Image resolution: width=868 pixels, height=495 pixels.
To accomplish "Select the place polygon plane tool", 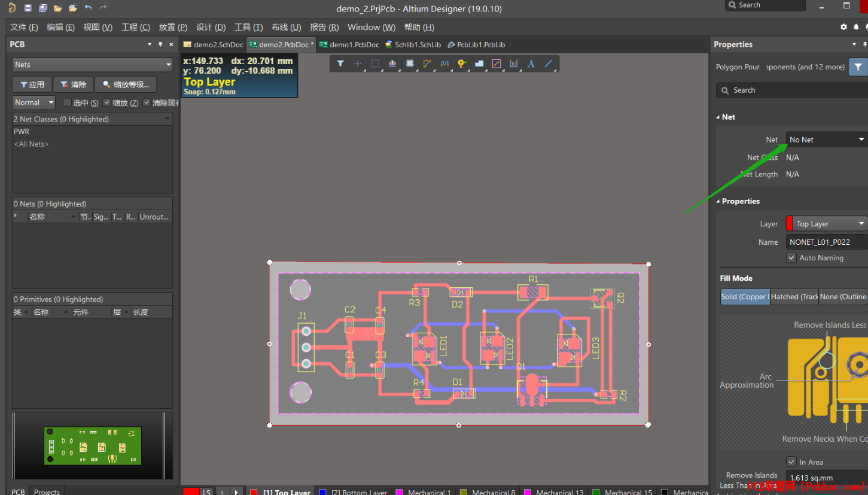I will point(479,63).
